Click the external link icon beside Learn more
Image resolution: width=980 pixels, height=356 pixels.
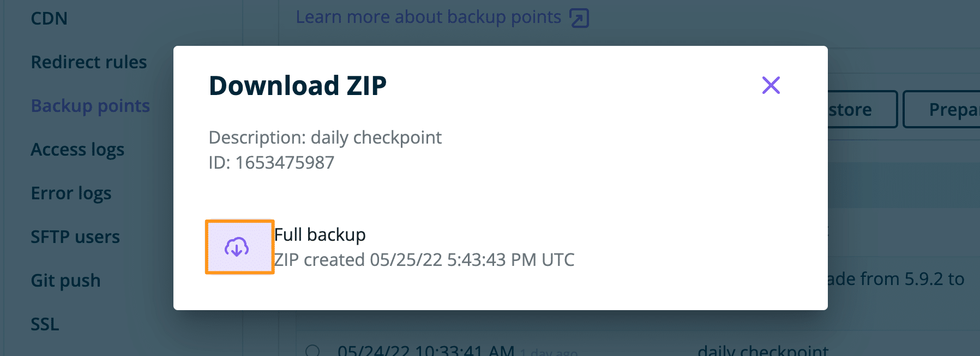[579, 18]
